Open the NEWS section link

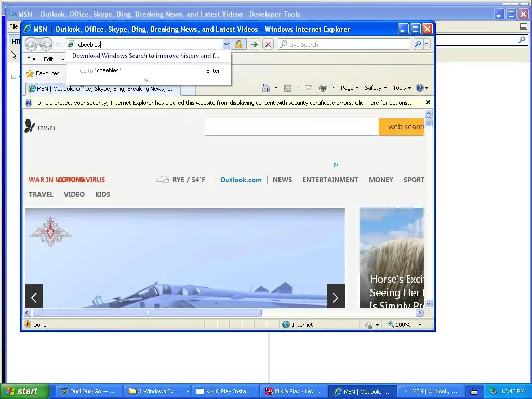point(282,180)
